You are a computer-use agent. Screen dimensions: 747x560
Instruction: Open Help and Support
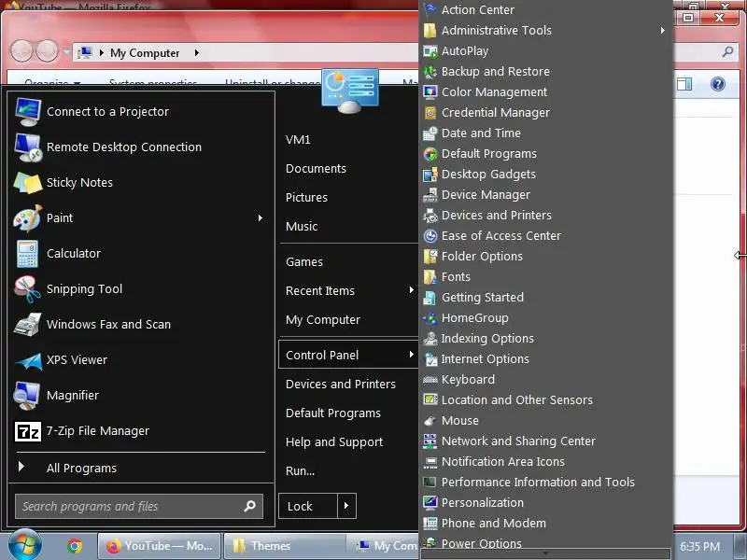coord(334,442)
